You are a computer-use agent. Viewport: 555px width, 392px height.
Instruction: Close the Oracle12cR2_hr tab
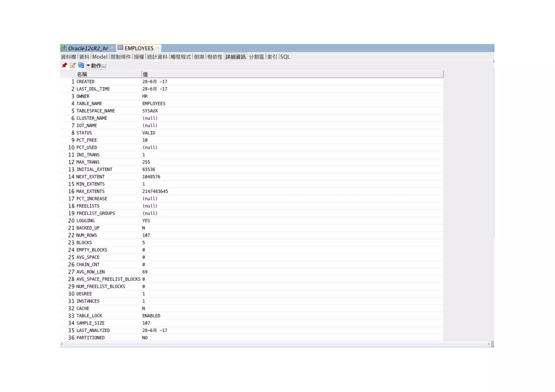(112, 48)
